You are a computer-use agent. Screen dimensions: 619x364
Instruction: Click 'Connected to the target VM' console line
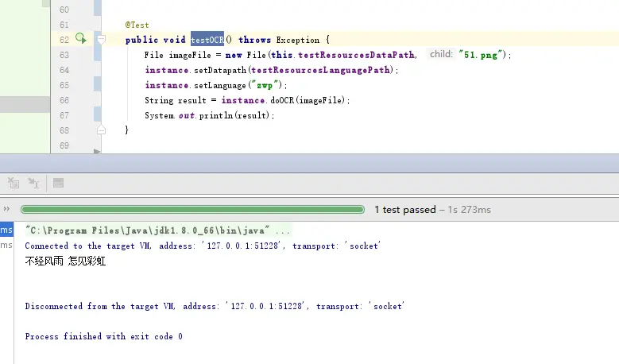point(203,246)
